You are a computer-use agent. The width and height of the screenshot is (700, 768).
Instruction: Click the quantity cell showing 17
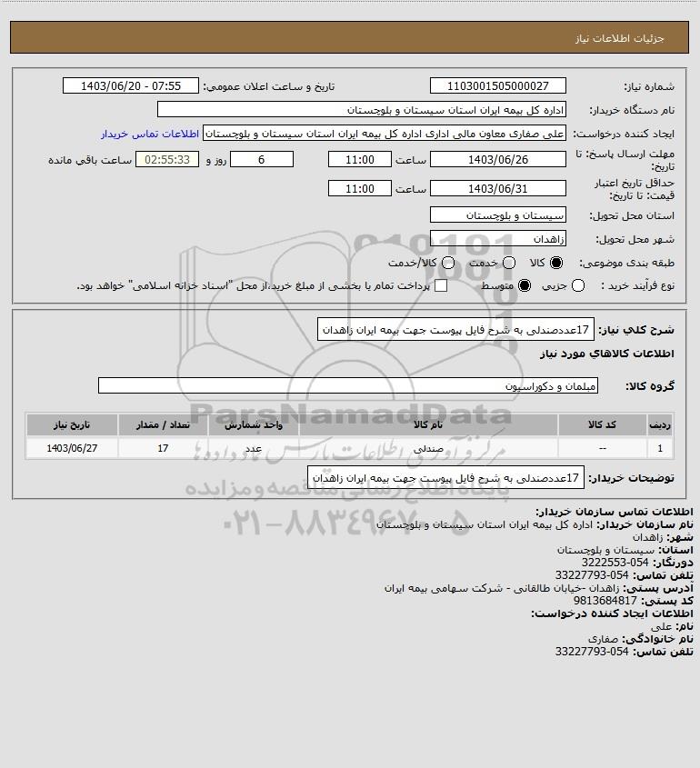pyautogui.click(x=163, y=448)
